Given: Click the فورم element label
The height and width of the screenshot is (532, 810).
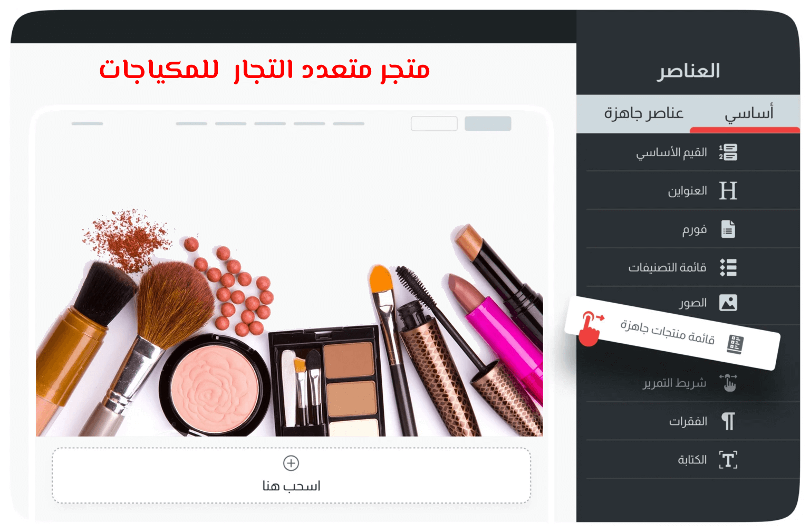Looking at the screenshot, I should (x=694, y=230).
